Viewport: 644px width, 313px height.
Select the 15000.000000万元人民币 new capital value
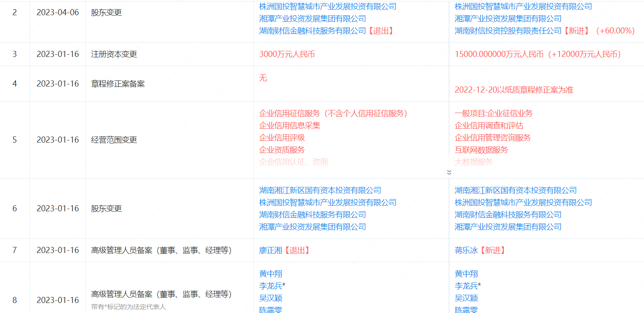tap(499, 54)
